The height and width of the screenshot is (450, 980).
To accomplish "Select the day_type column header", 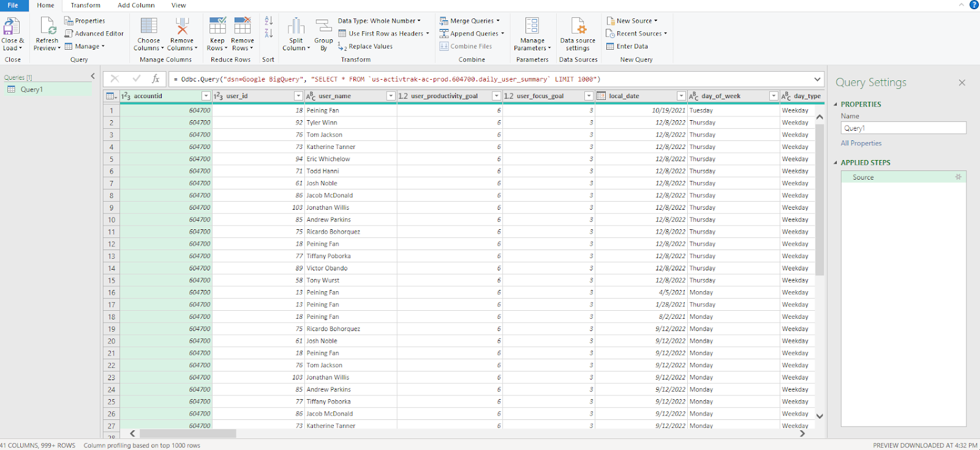I will (x=802, y=96).
